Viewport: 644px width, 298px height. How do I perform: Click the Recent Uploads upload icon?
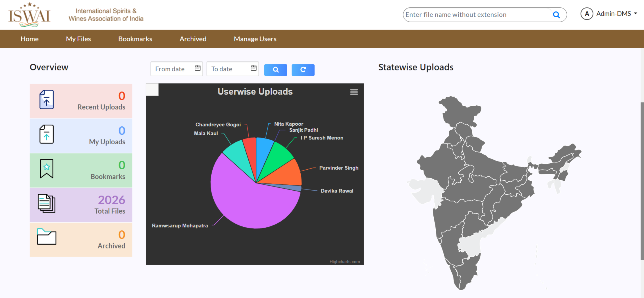tap(47, 99)
